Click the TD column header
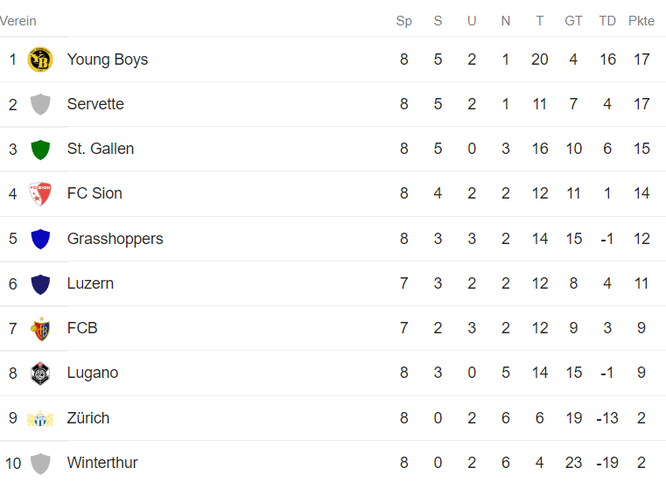Screen dimensions: 666x489 (607, 21)
